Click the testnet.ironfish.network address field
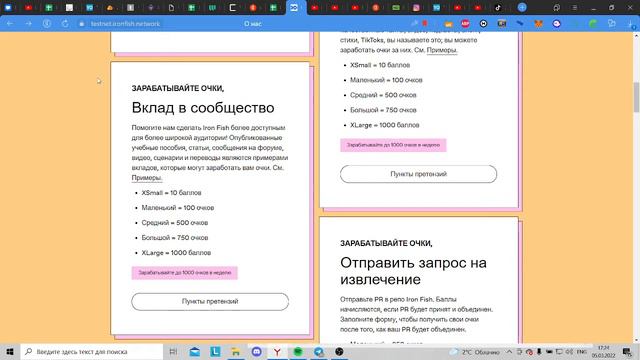The width and height of the screenshot is (640, 360). (125, 24)
